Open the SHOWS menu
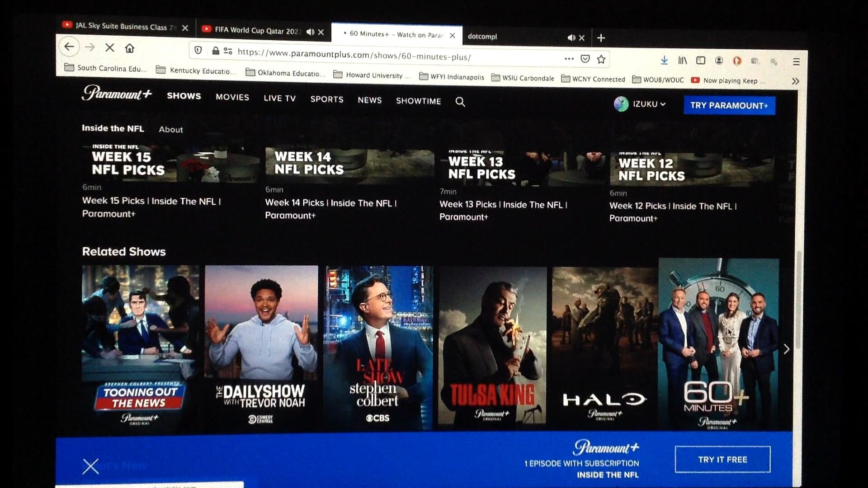 pos(184,96)
